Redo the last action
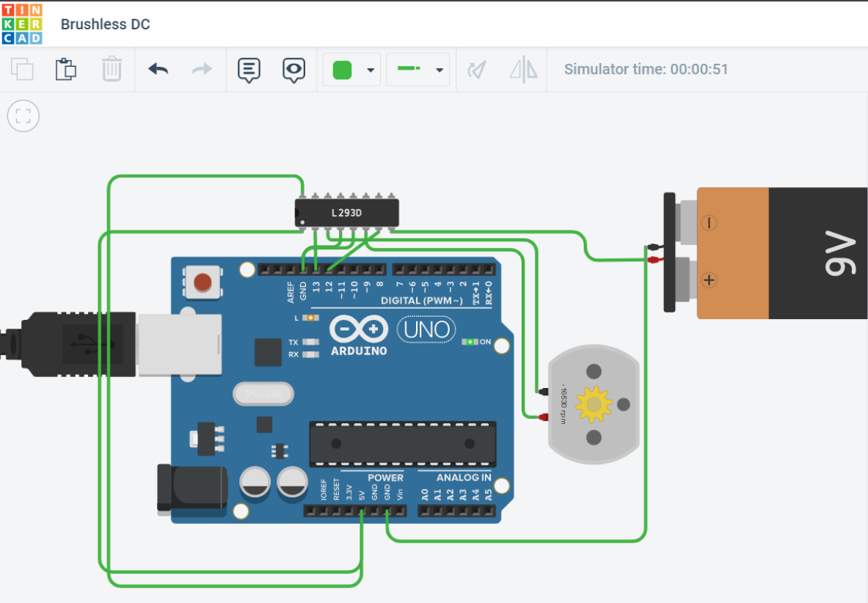This screenshot has width=868, height=603. [x=202, y=69]
